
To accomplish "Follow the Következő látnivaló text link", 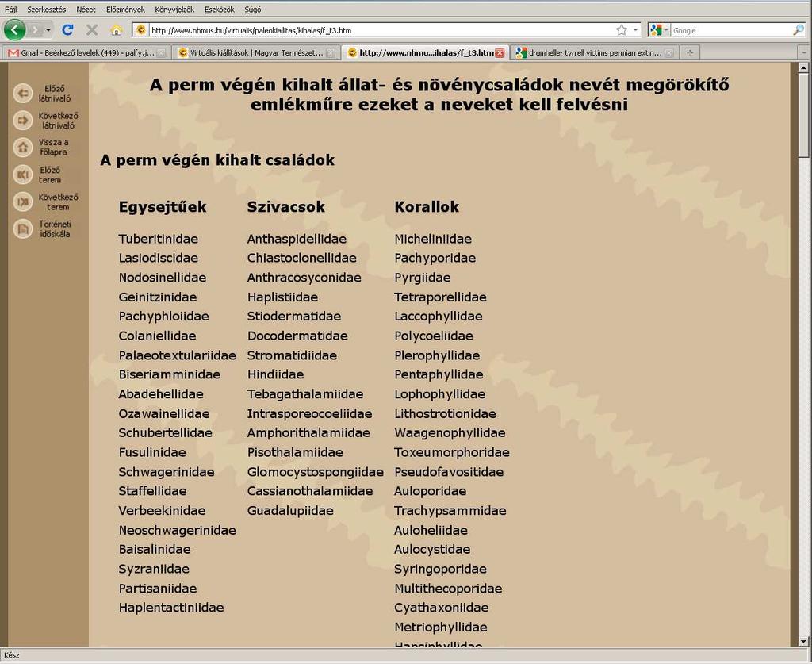I will coord(58,120).
